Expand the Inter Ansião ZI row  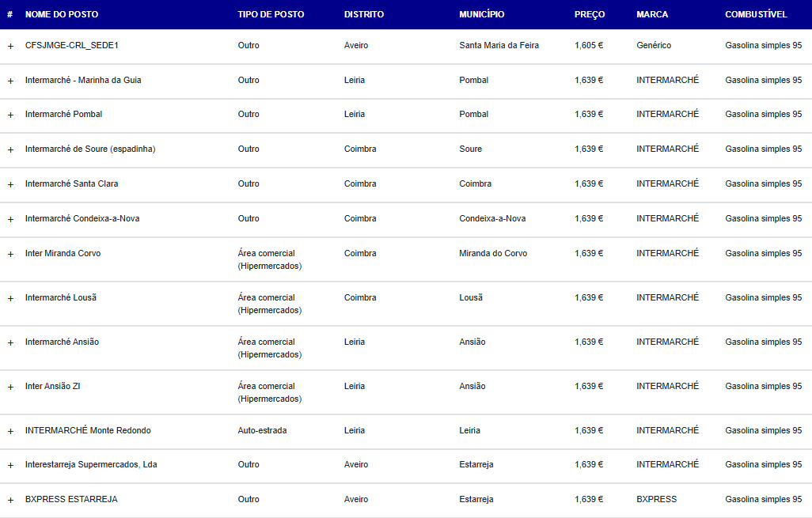point(10,387)
